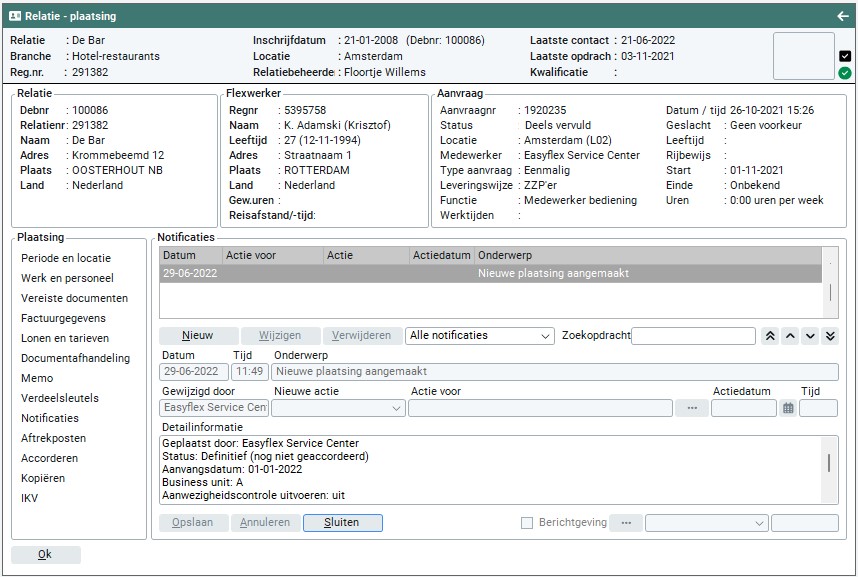
Task: Expand the Nieuwe actie dropdown
Action: click(337, 408)
